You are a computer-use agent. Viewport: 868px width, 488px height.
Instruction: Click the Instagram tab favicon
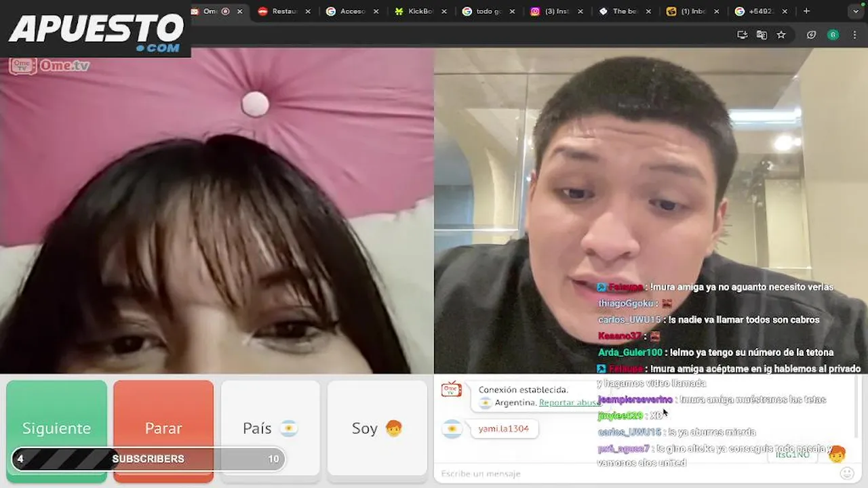535,12
